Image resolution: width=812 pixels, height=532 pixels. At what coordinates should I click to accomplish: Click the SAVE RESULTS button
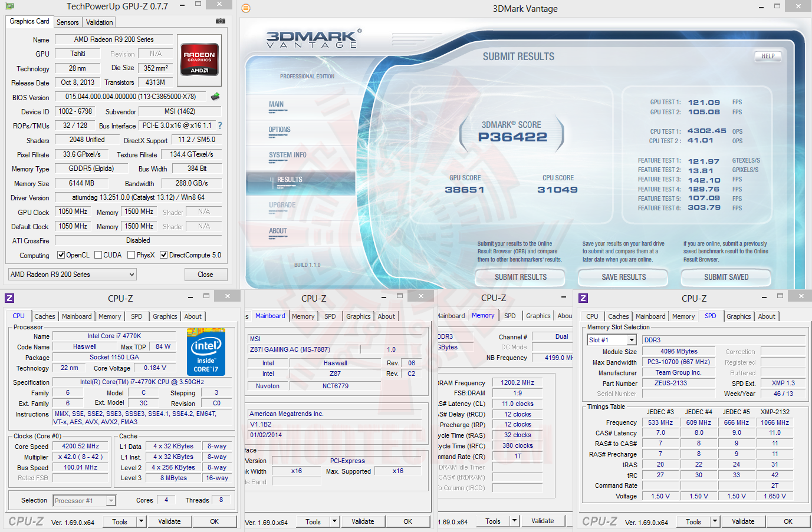pyautogui.click(x=624, y=277)
